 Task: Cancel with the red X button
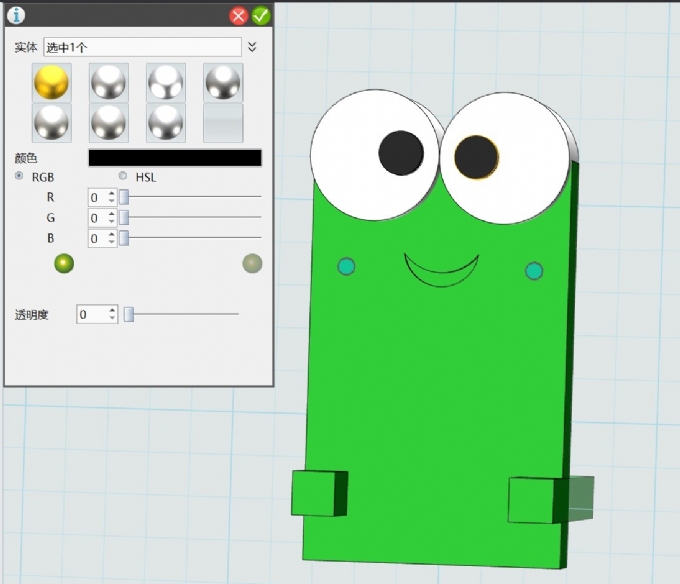pos(238,15)
